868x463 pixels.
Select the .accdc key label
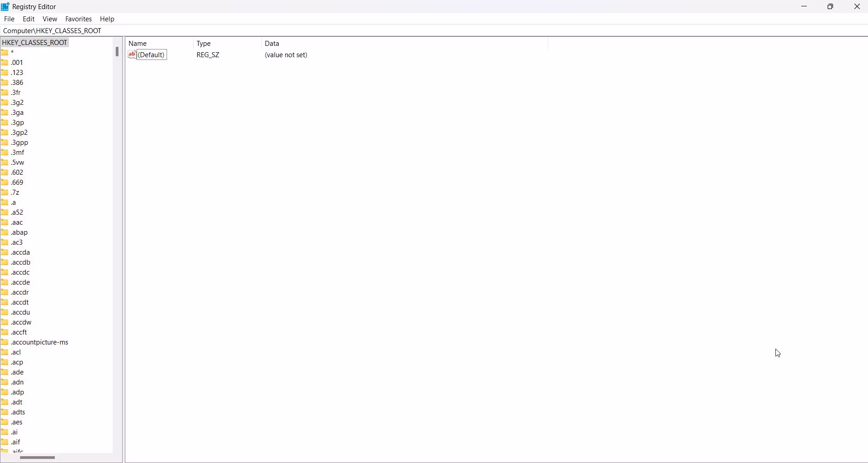(21, 272)
